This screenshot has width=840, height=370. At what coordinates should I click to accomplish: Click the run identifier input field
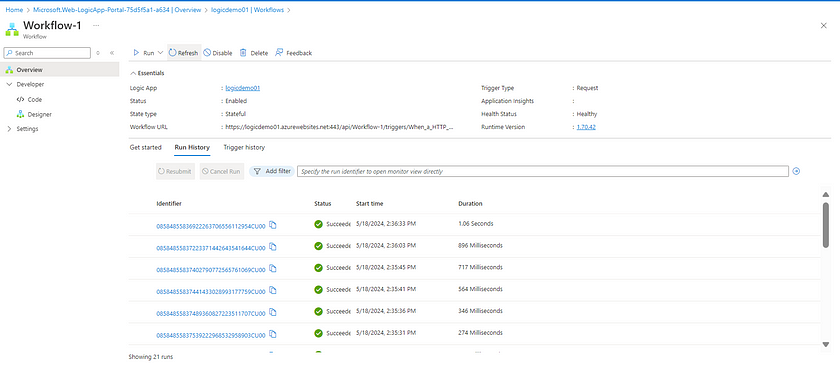coord(543,171)
